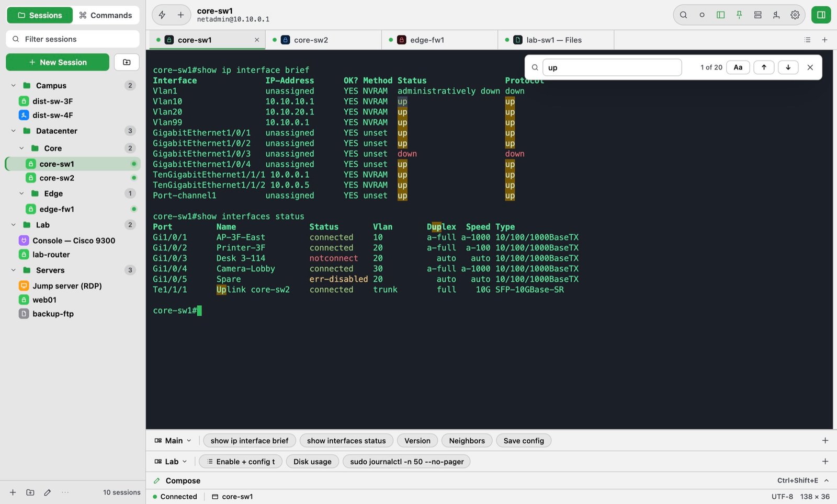Click the add session plus icon at sidebar bottom
This screenshot has height=504, width=837.
13,492
